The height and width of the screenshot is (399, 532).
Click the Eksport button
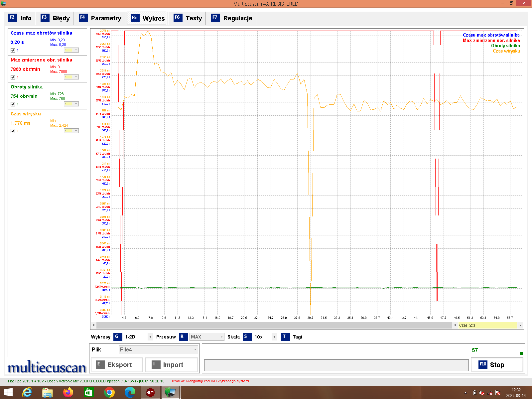pos(117,365)
